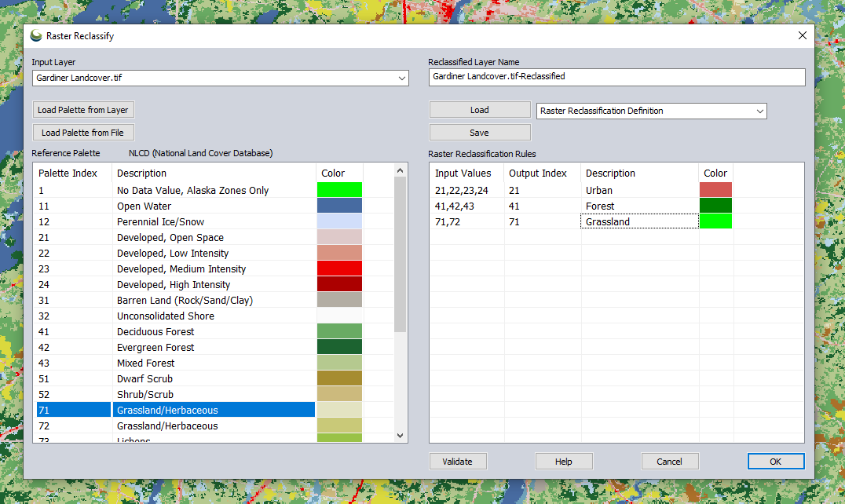Click the Dwarf Scrub color swatch
Screen dimensions: 845x504
pyautogui.click(x=339, y=378)
